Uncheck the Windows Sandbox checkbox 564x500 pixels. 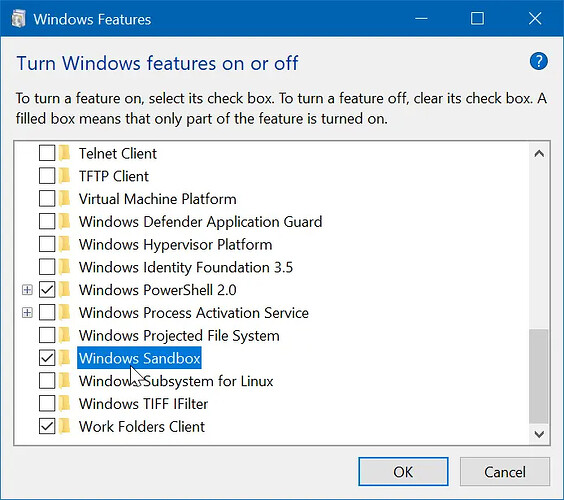(x=47, y=358)
